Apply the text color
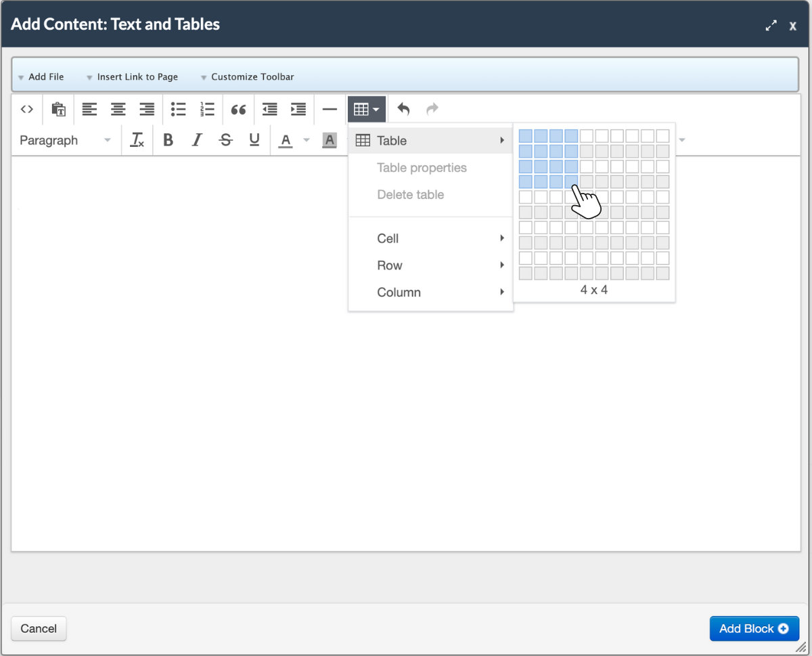This screenshot has width=812, height=656. [x=286, y=140]
